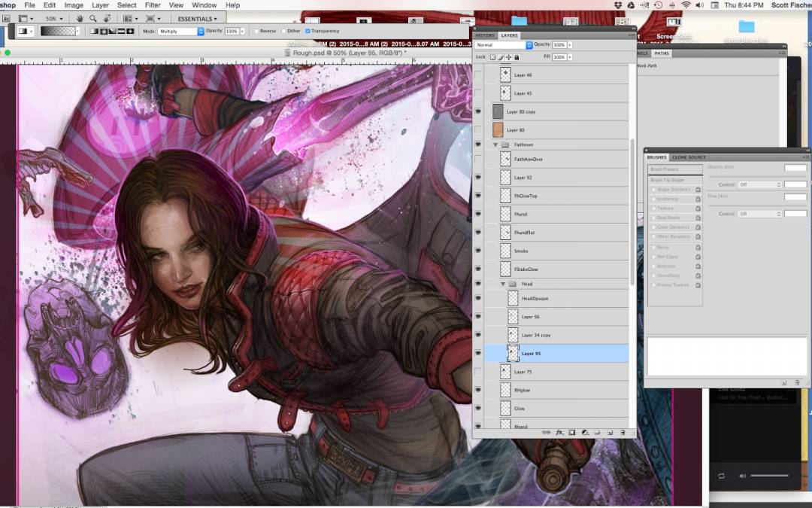Show the Layer 80 layer
This screenshot has height=508, width=812.
(478, 130)
